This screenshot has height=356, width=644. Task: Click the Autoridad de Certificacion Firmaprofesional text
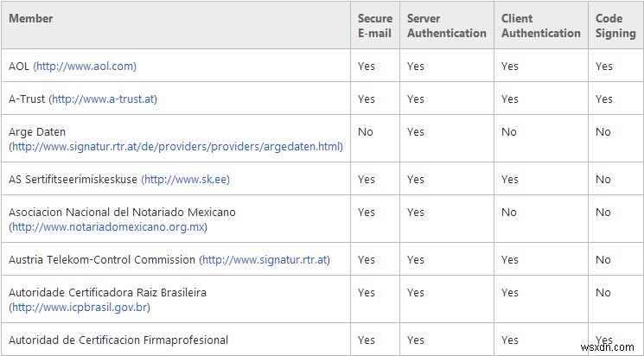118,340
